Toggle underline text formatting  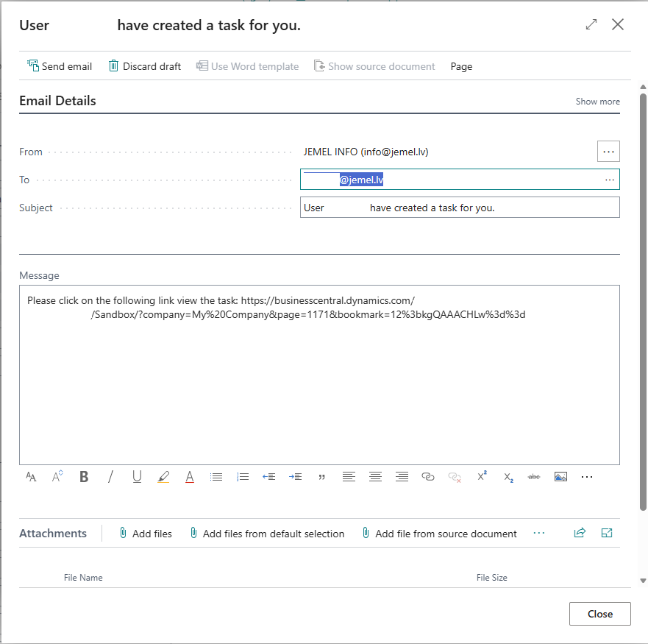click(137, 477)
